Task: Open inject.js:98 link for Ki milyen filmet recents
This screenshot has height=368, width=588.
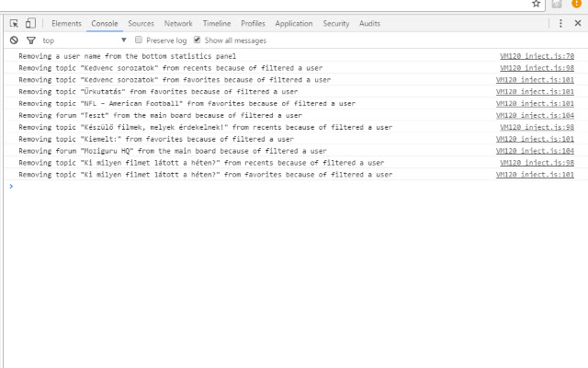Action: (537, 163)
